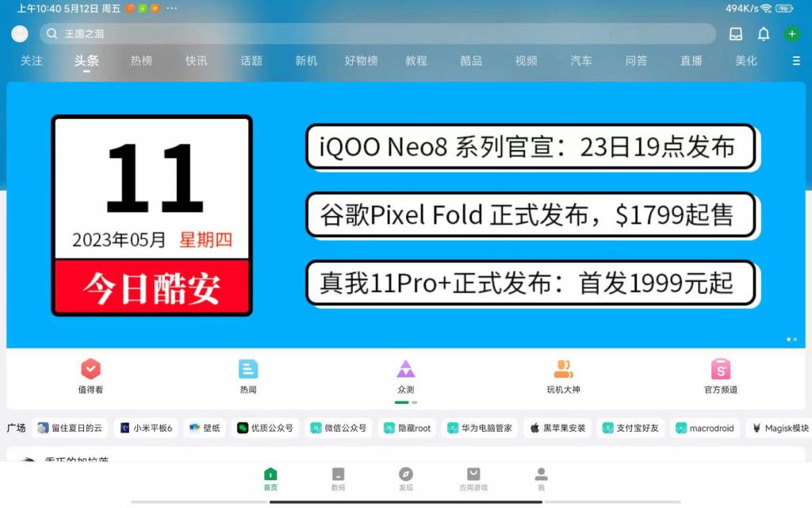Open the 小米平板6 topic chip
This screenshot has height=508, width=812.
(146, 428)
